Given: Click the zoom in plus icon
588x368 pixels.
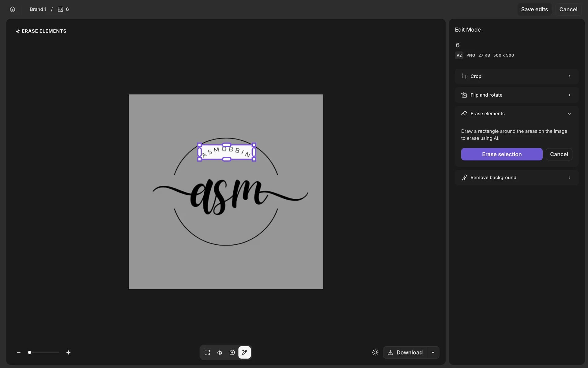Looking at the screenshot, I should point(68,352).
